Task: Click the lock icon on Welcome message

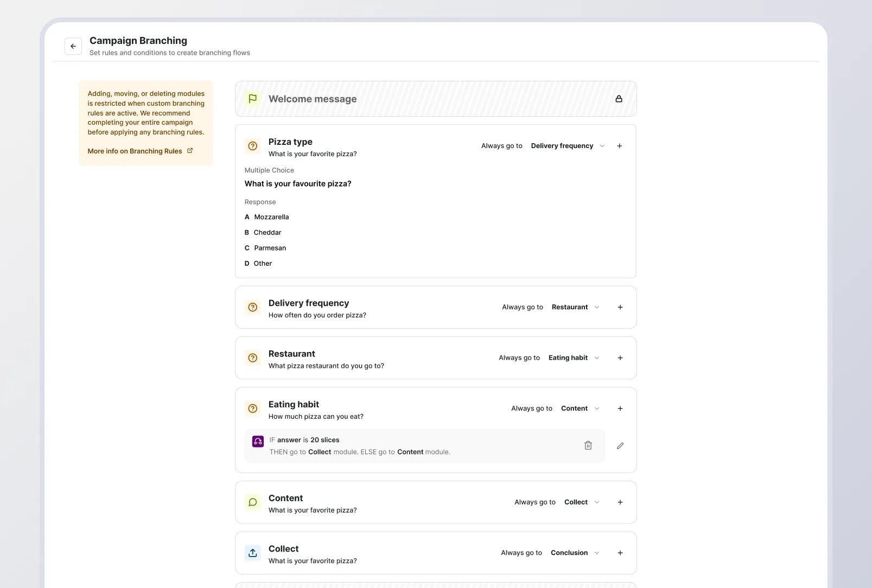Action: coord(619,99)
